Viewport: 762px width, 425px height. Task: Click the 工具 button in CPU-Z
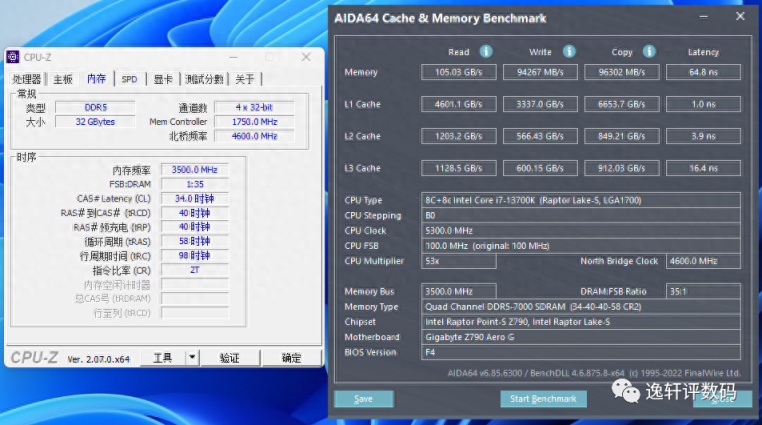coord(163,357)
